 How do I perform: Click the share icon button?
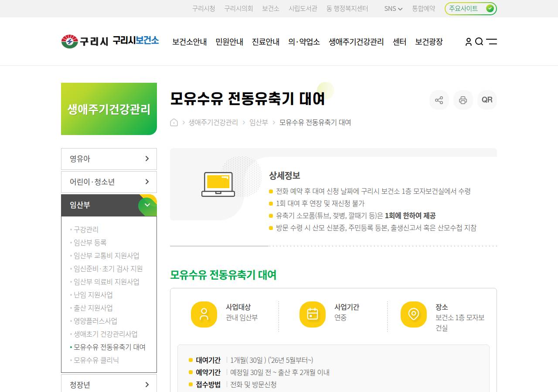click(439, 100)
